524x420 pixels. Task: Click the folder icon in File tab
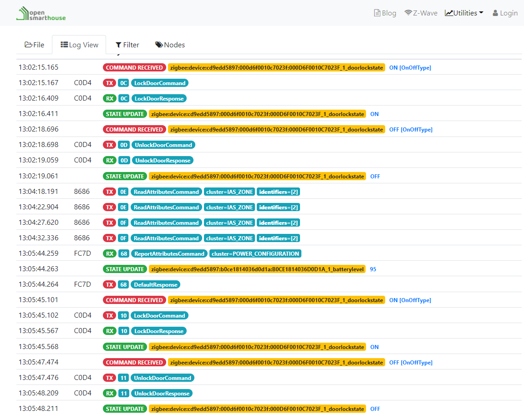[x=28, y=45]
